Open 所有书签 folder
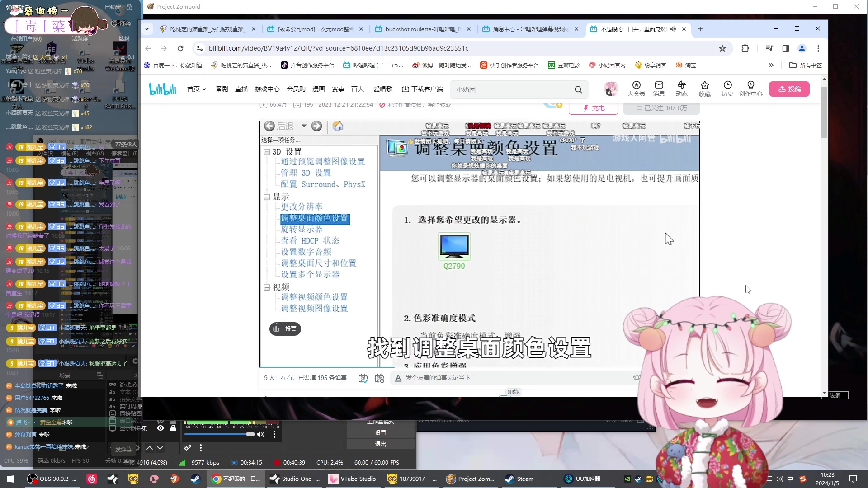The image size is (868, 488). point(806,65)
